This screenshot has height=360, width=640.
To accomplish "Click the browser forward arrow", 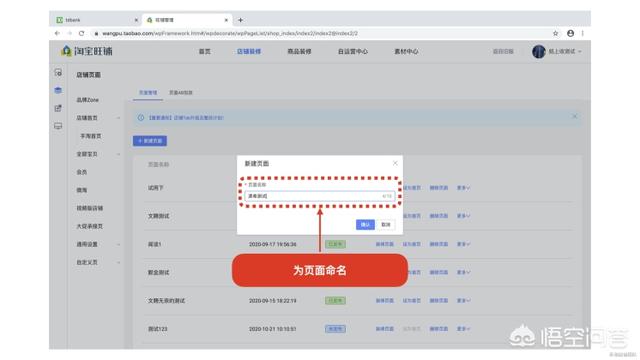I will [x=69, y=33].
